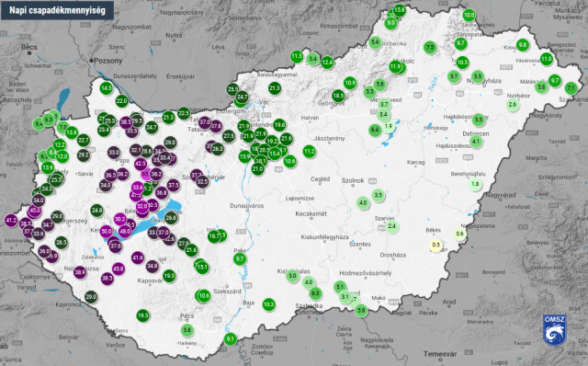588x366 pixels.
Task: Click the yellow 0.5 rainfall marker
Action: (435, 246)
